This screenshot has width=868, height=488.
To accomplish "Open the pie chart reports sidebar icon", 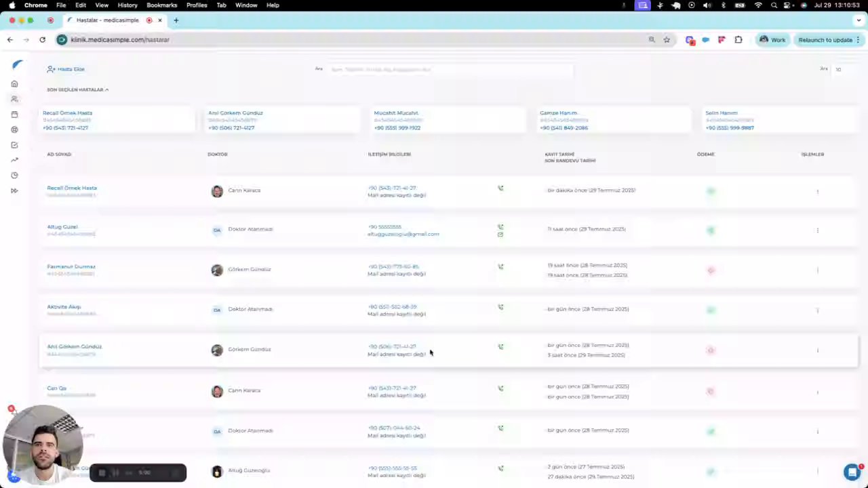I will click(x=14, y=176).
